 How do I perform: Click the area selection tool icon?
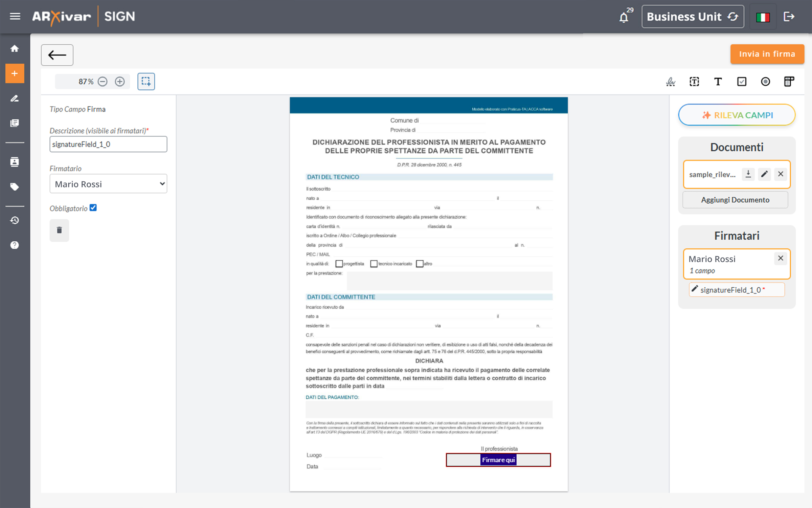coord(146,82)
